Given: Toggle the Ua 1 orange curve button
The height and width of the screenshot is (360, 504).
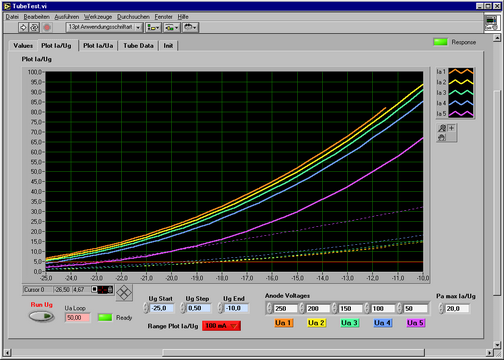Looking at the screenshot, I should pyautogui.click(x=283, y=323).
